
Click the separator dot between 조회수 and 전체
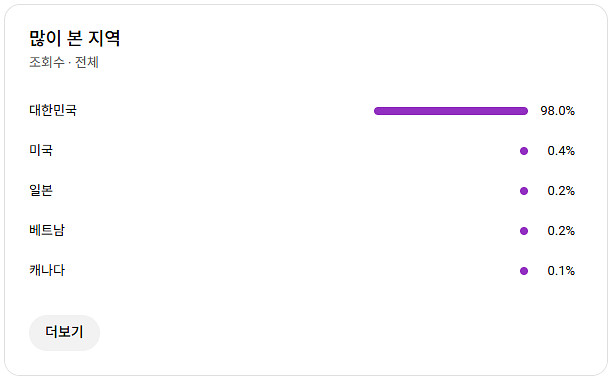click(70, 62)
